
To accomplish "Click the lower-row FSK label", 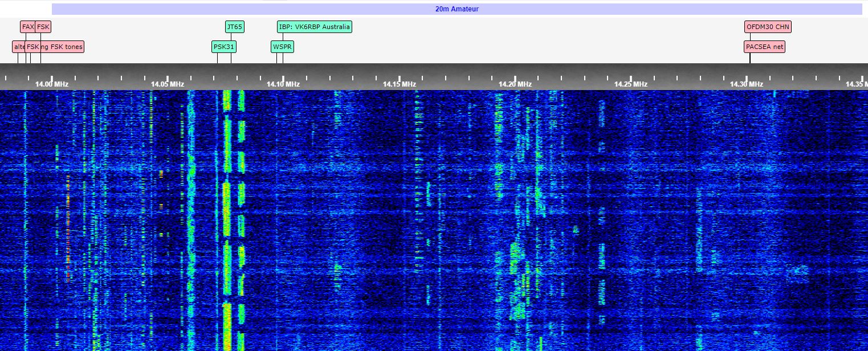I will tap(32, 47).
